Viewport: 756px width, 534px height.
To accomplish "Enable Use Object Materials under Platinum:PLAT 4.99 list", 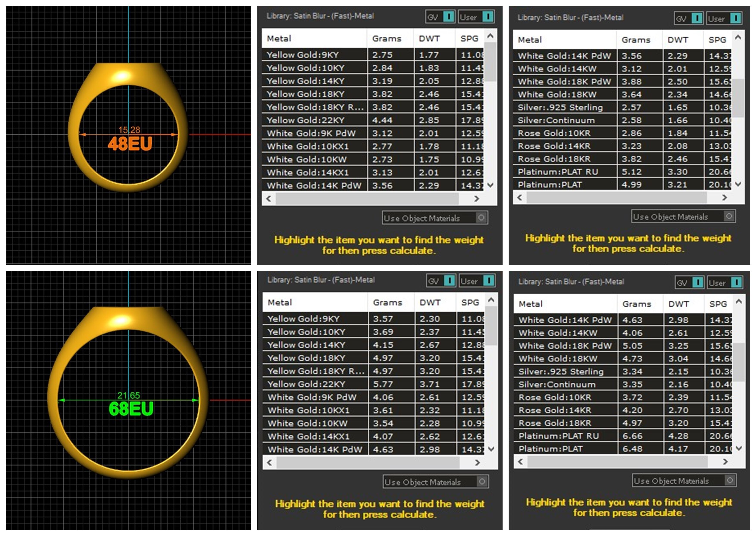I will (729, 216).
